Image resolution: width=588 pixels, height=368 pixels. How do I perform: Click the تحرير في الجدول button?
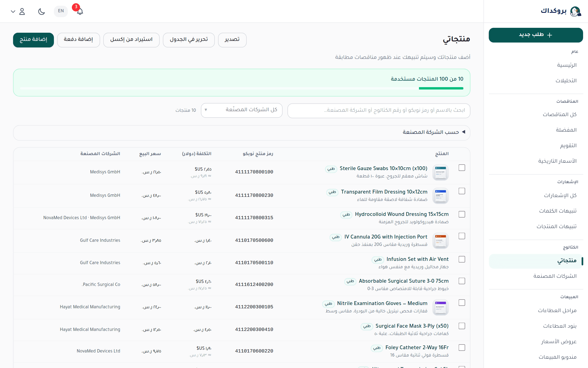click(x=189, y=40)
